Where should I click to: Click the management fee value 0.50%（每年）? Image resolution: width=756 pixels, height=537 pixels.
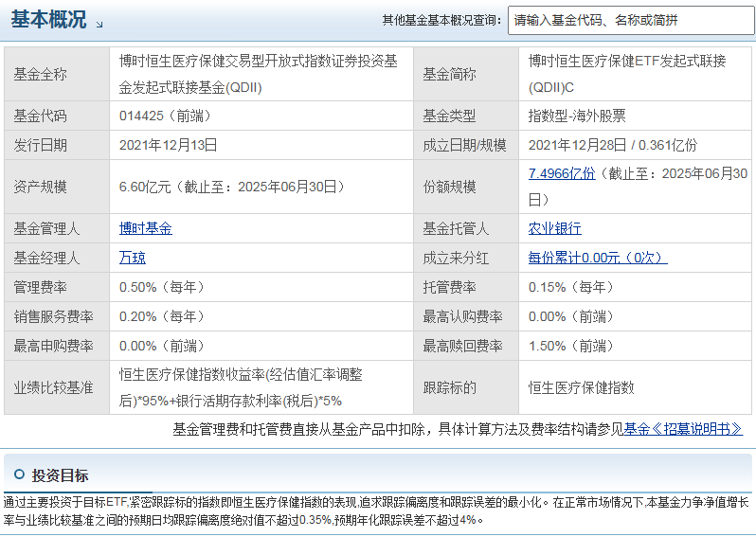[161, 287]
